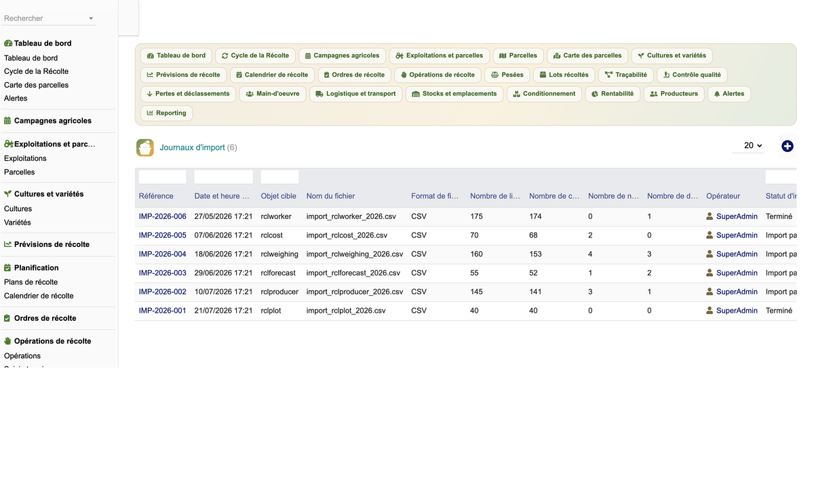
Task: Click the Producteurs users icon
Action: [x=654, y=94]
